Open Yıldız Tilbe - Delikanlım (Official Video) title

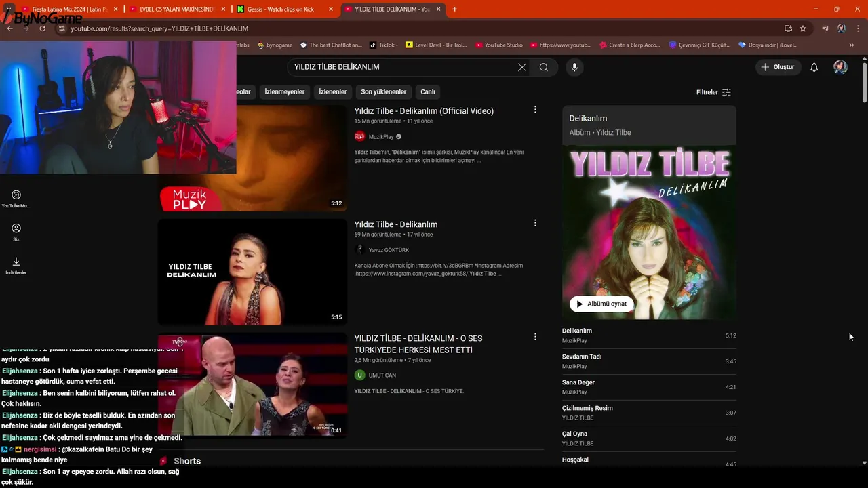424,111
